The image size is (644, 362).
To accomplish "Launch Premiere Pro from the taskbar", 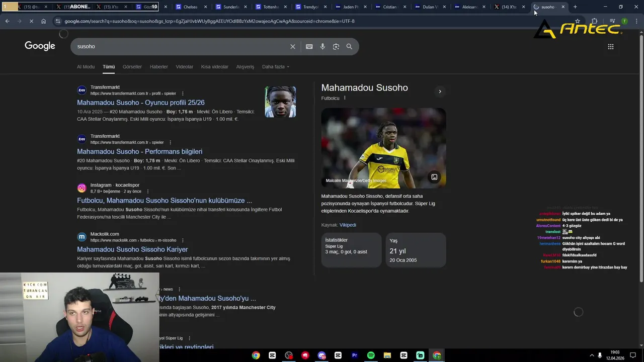I will [x=354, y=355].
